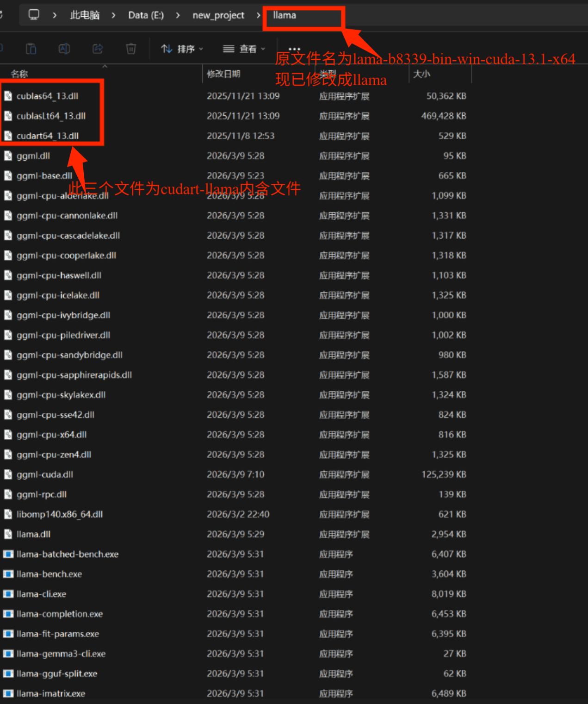Navigate to Data (E:) in breadcrumb

(146, 15)
